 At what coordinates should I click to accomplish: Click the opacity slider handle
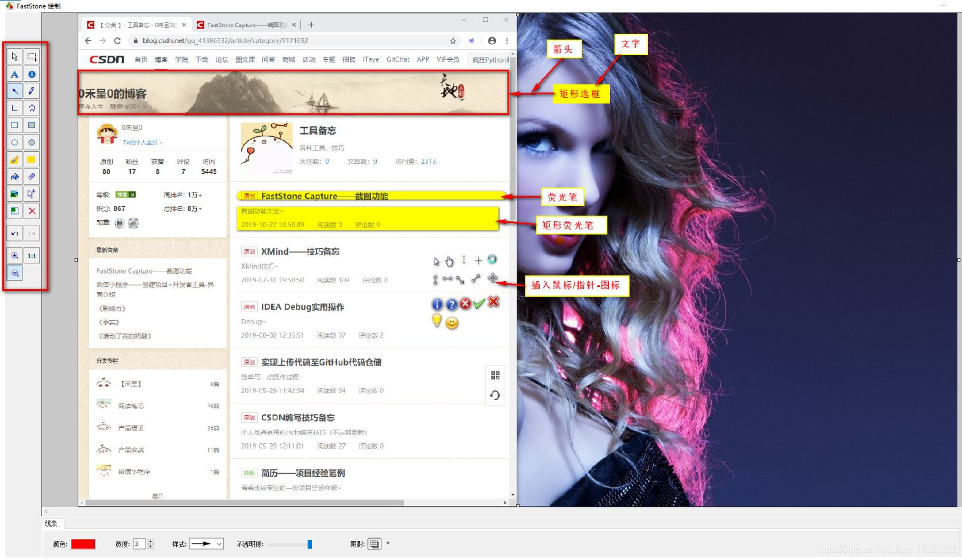(x=310, y=544)
